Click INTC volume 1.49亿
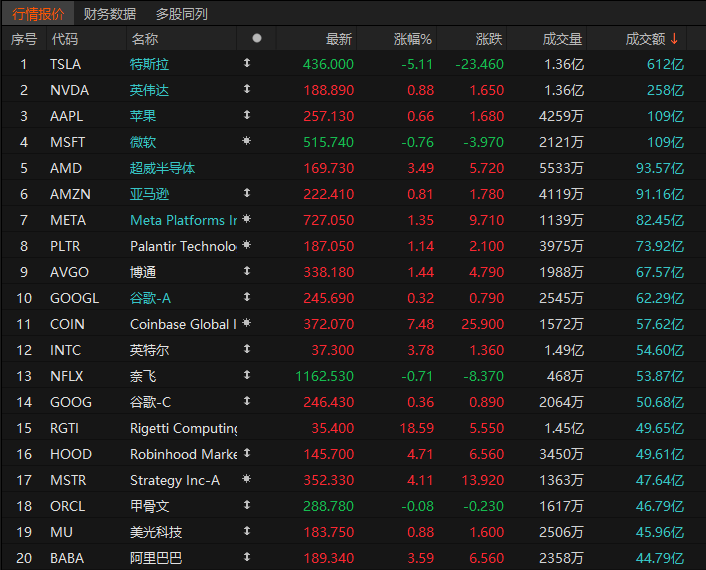The image size is (706, 570). [564, 350]
